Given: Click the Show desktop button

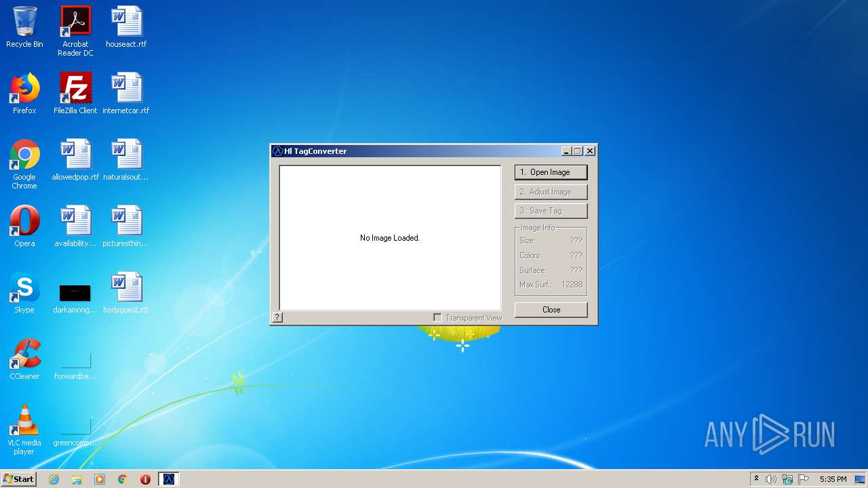Looking at the screenshot, I should click(861, 479).
